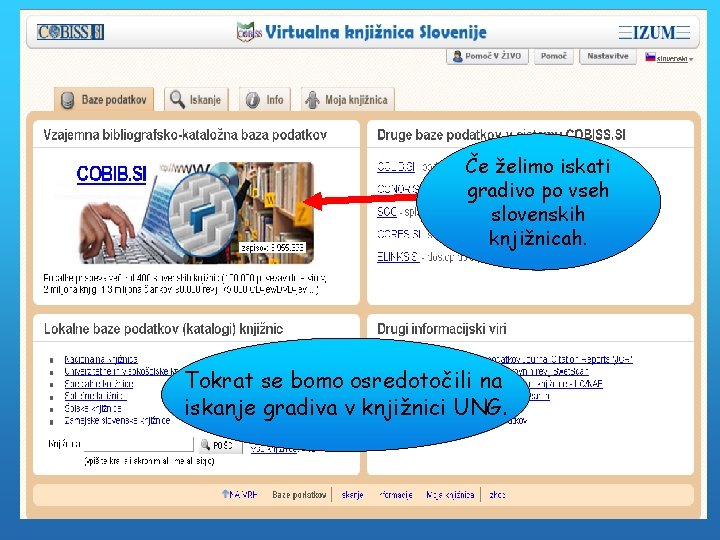Click the COBIB.SI laptop and bookshelf banner image
Screen dimensions: 720x540
197,213
